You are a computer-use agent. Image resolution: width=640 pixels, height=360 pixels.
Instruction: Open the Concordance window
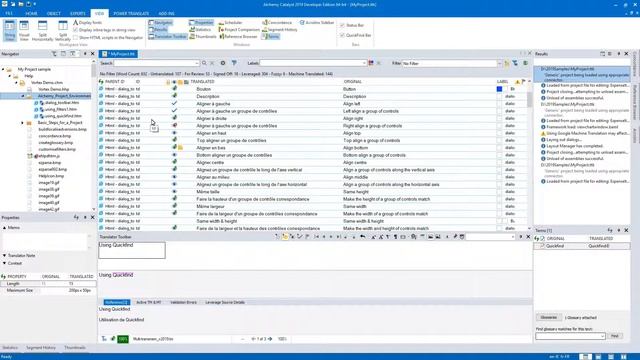(x=277, y=22)
